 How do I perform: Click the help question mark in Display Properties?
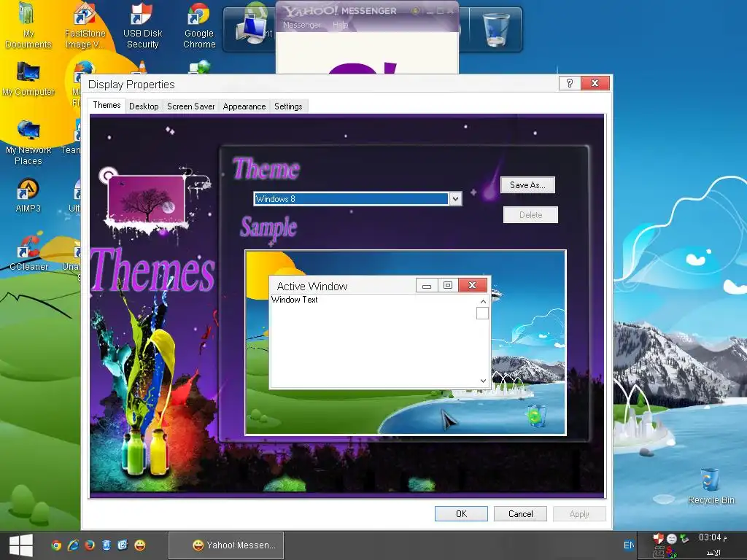click(569, 83)
